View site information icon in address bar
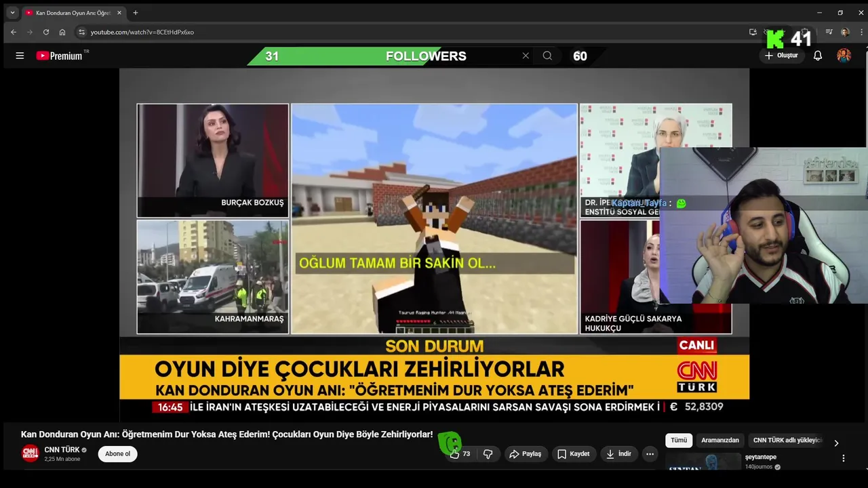 tap(81, 32)
